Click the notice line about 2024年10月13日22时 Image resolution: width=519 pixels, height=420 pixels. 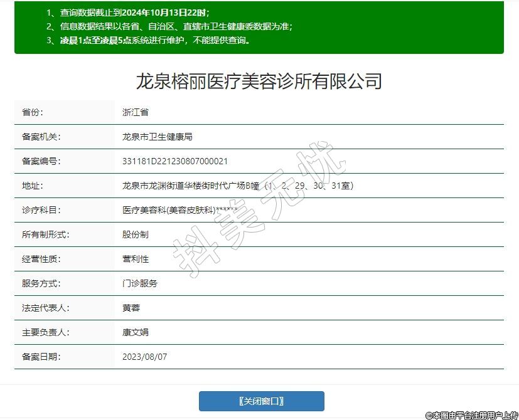tap(128, 13)
